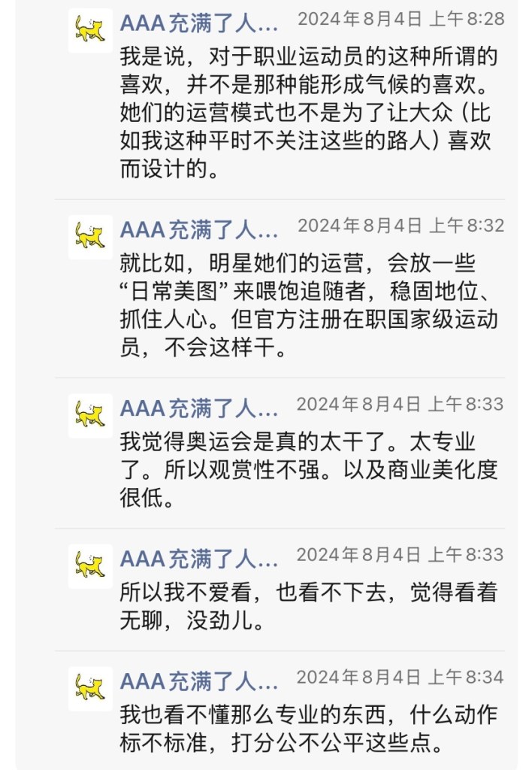Click the timestamp above "我觉得奥运会是真的太干了"
Screen dimensions: 532x770
pyautogui.click(x=400, y=405)
